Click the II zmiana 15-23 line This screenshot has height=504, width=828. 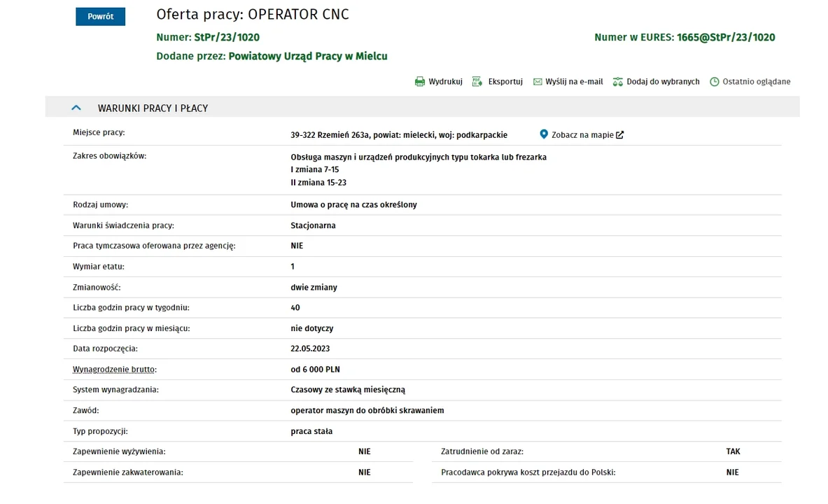point(318,182)
